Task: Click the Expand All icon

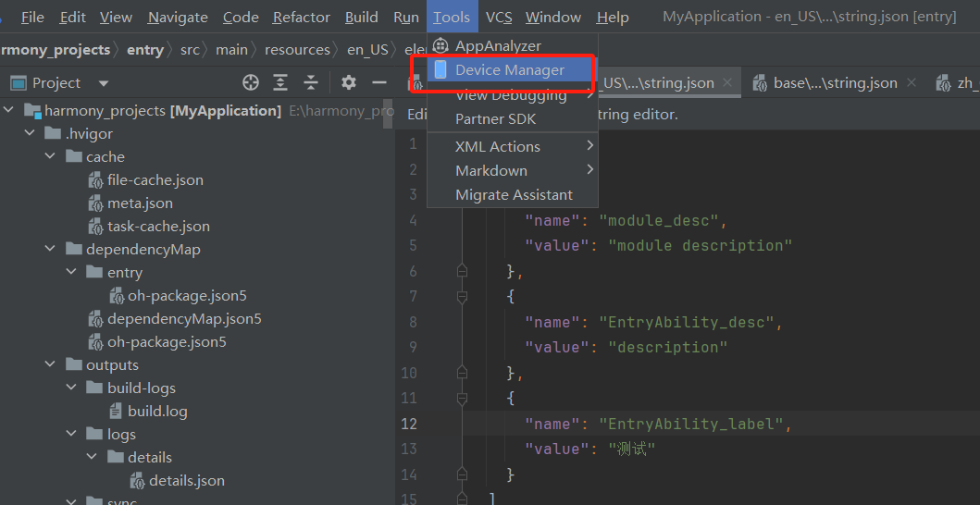Action: tap(281, 82)
